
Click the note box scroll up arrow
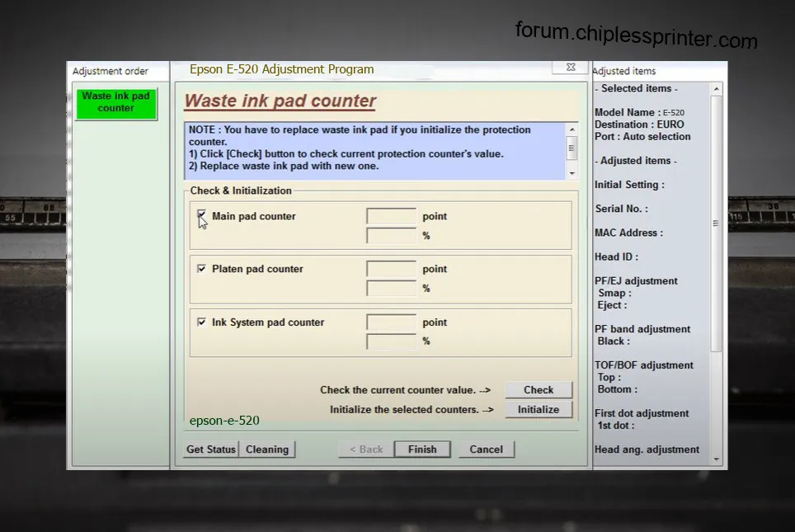(x=572, y=129)
